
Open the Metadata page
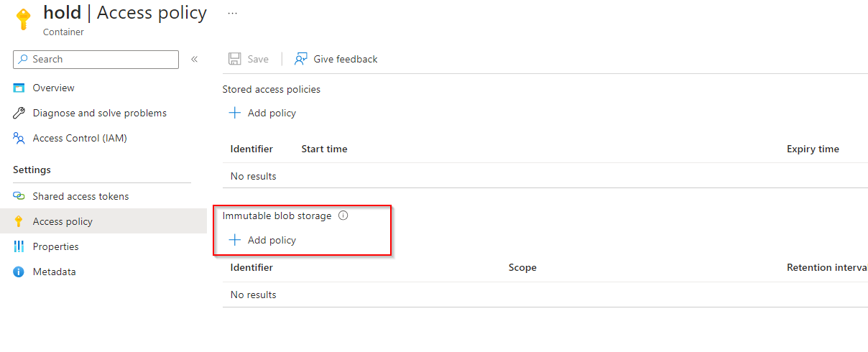coord(54,272)
